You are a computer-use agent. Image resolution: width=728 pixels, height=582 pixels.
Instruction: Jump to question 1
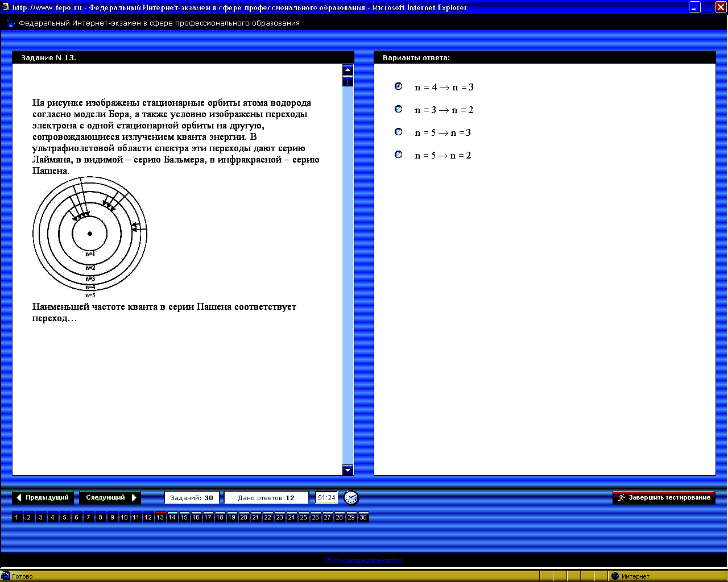tap(16, 517)
